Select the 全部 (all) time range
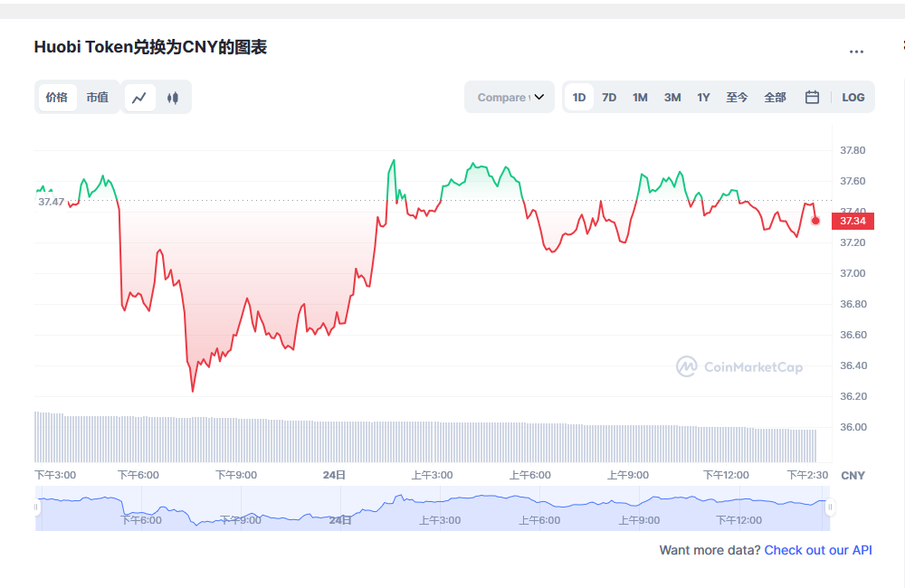 (776, 98)
